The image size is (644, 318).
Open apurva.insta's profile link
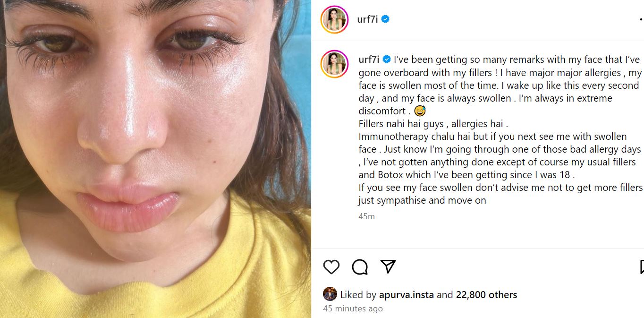pyautogui.click(x=407, y=294)
